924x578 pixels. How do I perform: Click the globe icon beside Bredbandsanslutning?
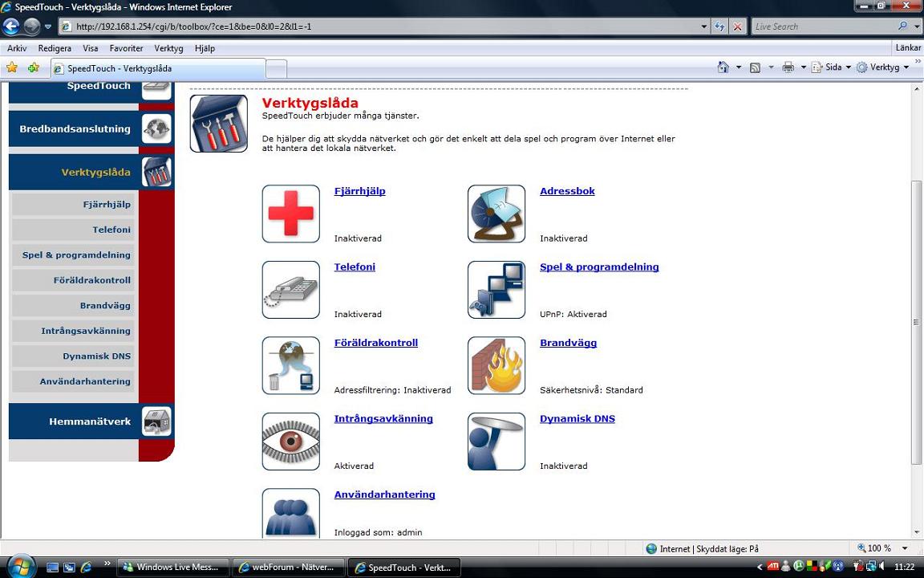(x=156, y=128)
